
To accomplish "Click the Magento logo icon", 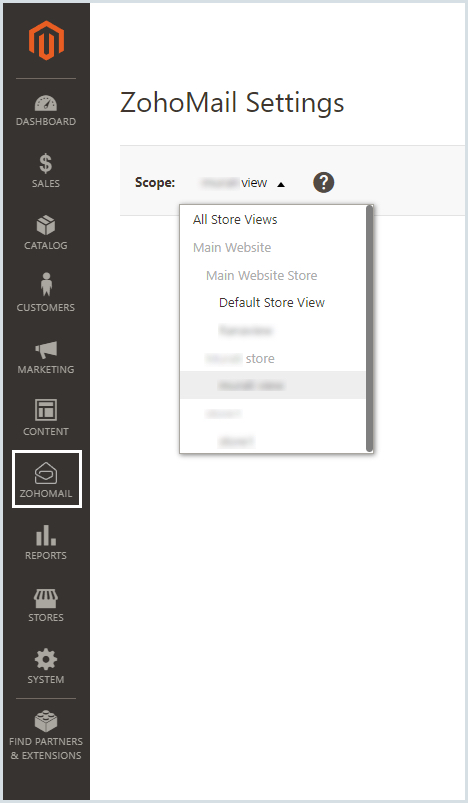I will (x=46, y=41).
